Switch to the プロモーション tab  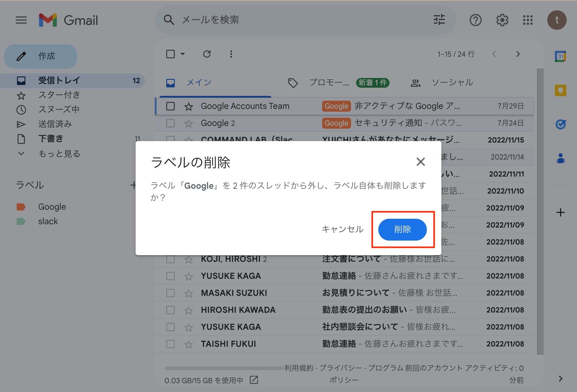tap(338, 83)
